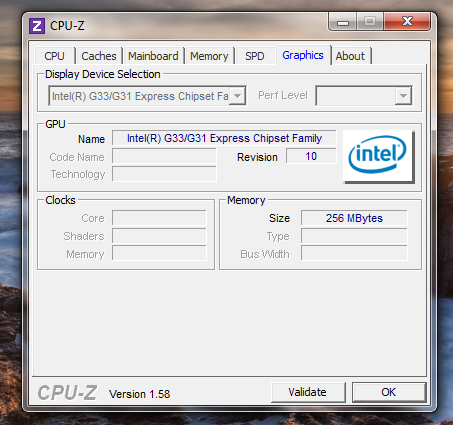This screenshot has width=453, height=425.
Task: Open the SPD tab
Action: (255, 56)
